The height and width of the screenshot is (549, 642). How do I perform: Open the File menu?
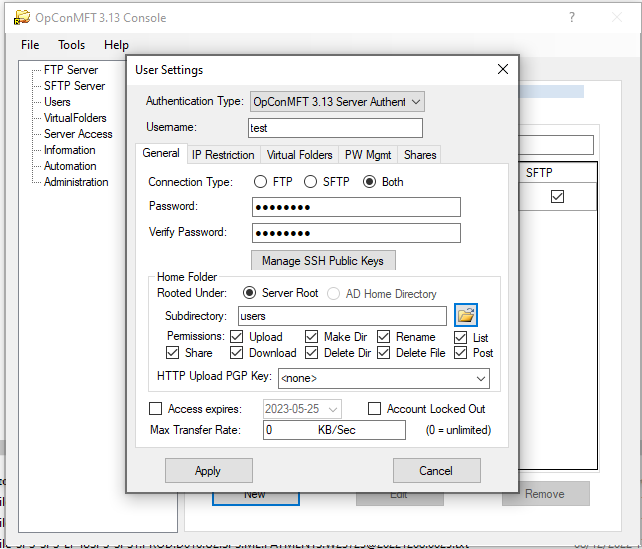tap(30, 45)
